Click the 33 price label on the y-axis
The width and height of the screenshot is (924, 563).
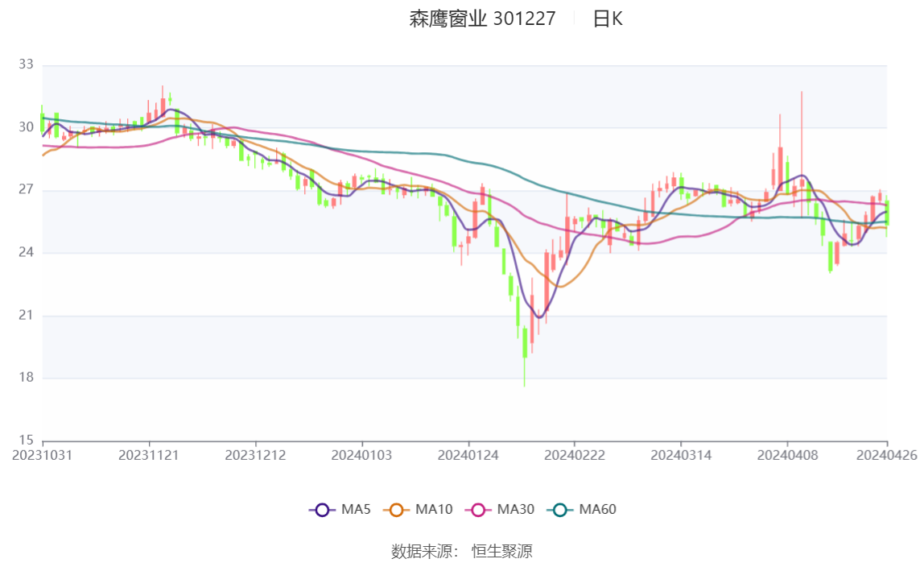[26, 64]
